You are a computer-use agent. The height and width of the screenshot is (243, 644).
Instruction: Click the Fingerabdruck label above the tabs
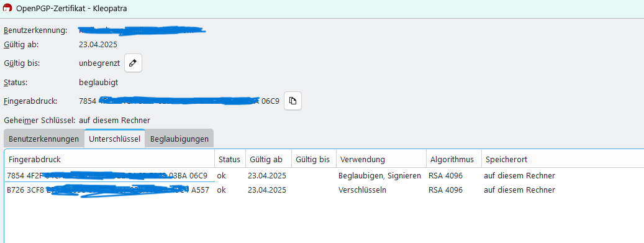[x=30, y=101]
